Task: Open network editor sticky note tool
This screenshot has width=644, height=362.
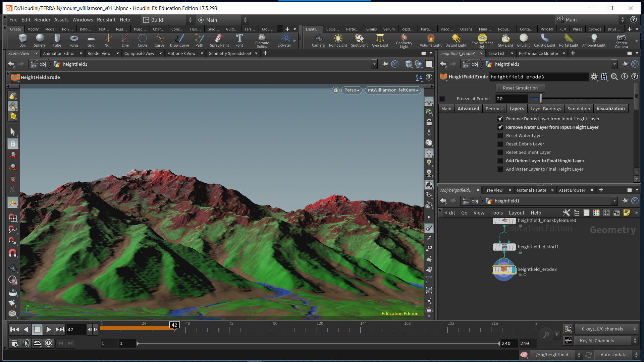Action: (627, 213)
